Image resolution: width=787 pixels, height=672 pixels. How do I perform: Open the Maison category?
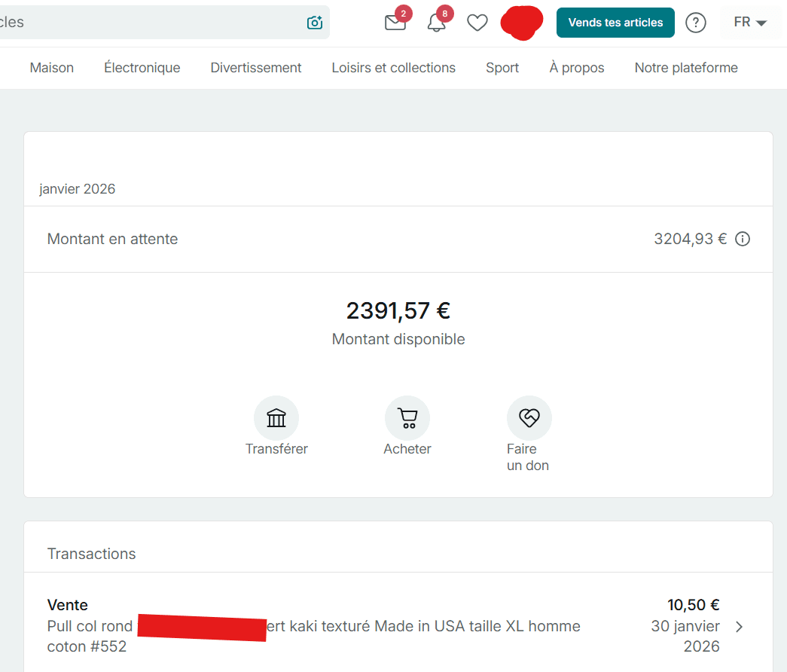52,68
